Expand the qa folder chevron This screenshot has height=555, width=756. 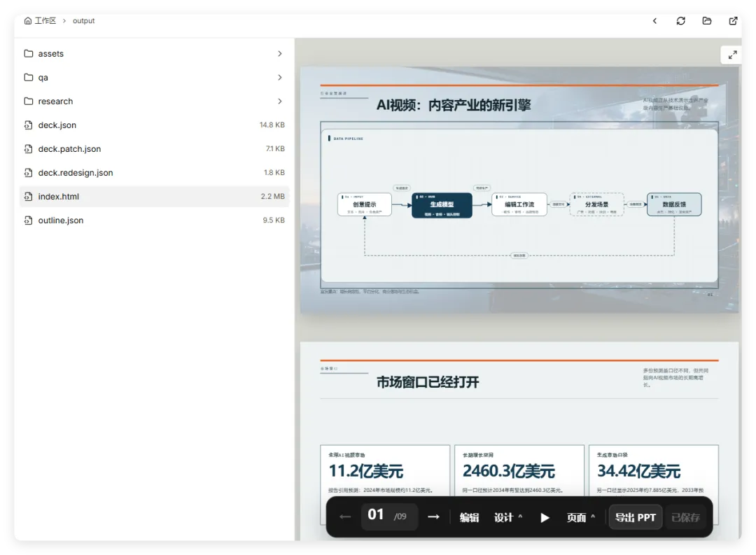pyautogui.click(x=279, y=77)
